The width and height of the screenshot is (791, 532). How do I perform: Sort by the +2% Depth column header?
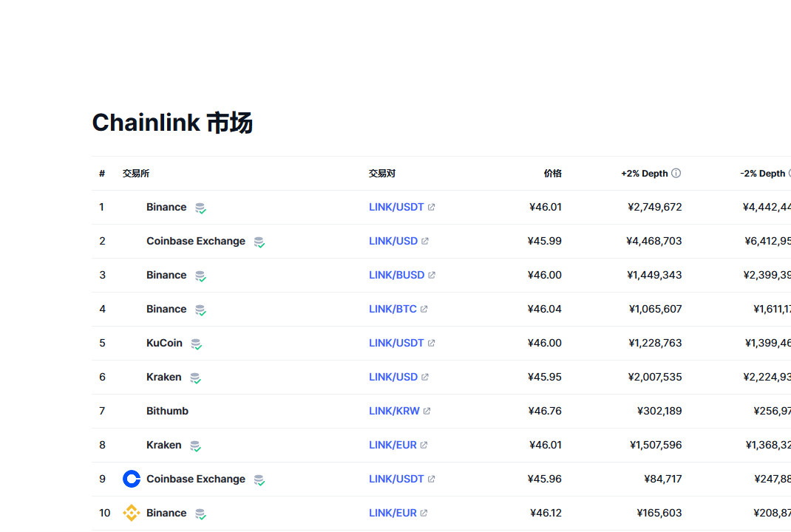tap(644, 174)
